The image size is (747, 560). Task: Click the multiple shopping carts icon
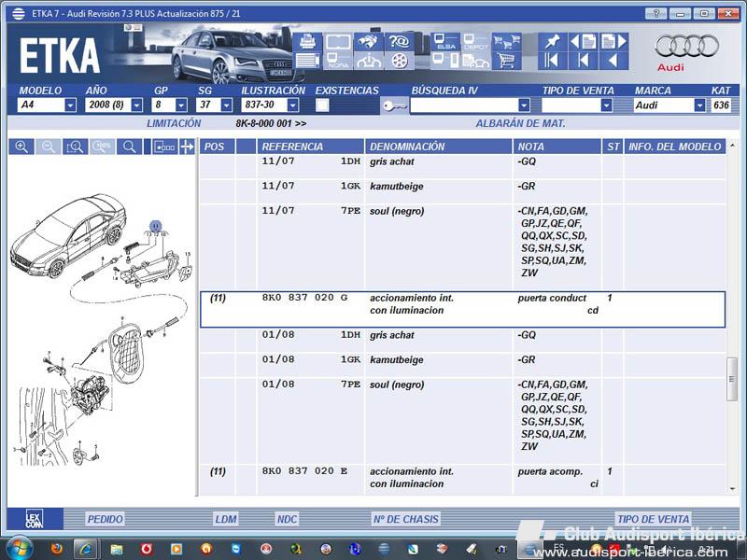[x=506, y=42]
